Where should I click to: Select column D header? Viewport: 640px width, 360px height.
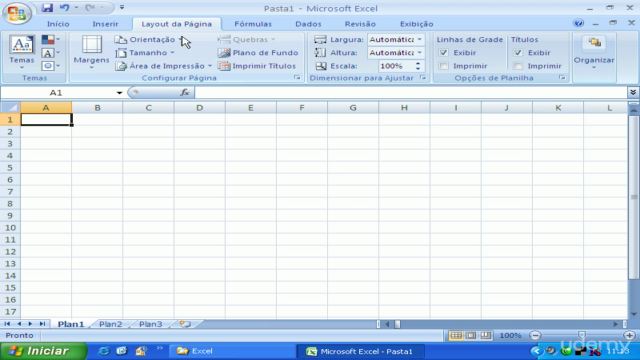point(200,108)
